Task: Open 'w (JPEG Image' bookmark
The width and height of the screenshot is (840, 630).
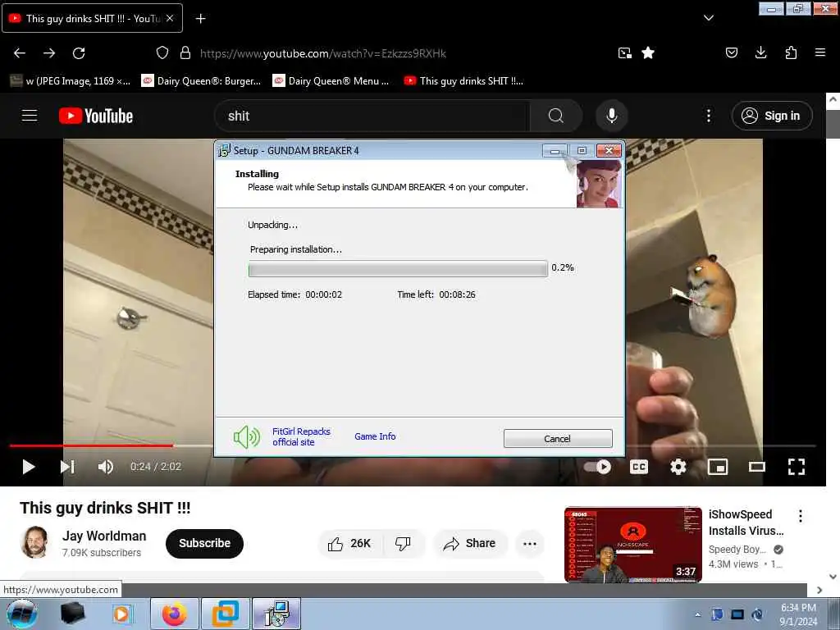Action: click(71, 81)
